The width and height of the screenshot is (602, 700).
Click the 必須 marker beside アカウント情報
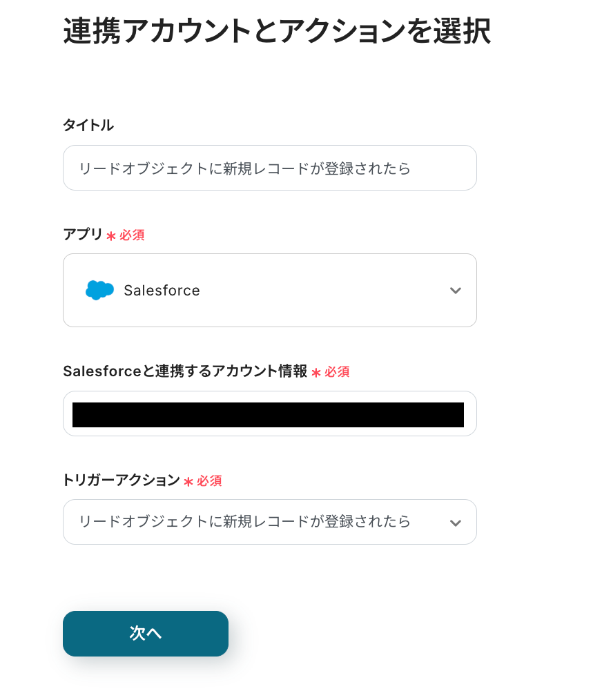tap(337, 372)
